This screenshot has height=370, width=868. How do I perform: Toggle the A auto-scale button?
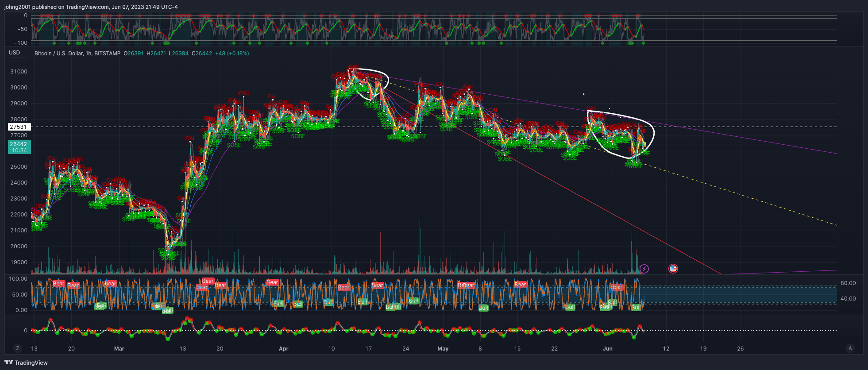tap(850, 348)
